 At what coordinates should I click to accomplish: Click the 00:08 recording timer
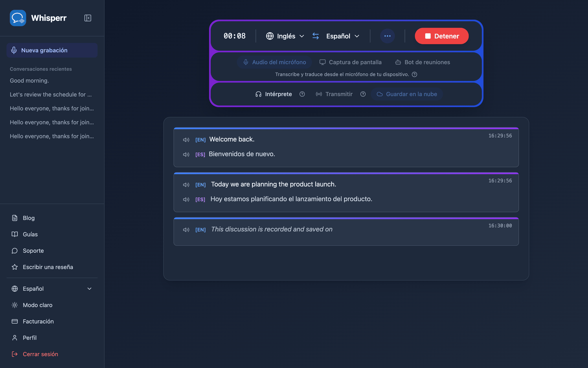point(234,36)
